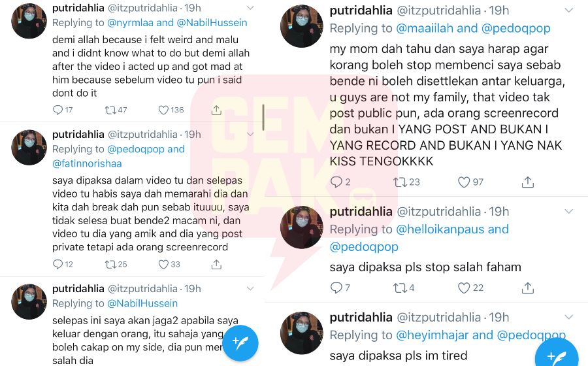This screenshot has width=588, height=366.
Task: Tap the right compose tweet feather button
Action: click(x=557, y=354)
